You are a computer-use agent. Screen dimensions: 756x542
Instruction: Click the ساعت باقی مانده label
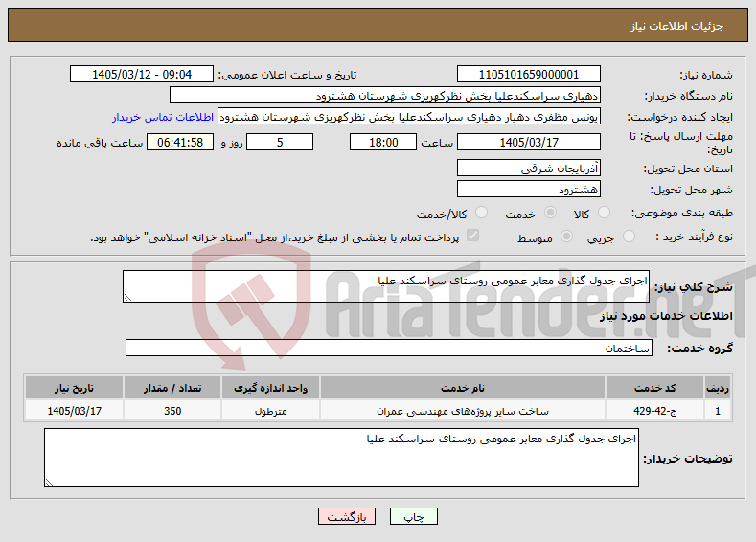pos(100,143)
